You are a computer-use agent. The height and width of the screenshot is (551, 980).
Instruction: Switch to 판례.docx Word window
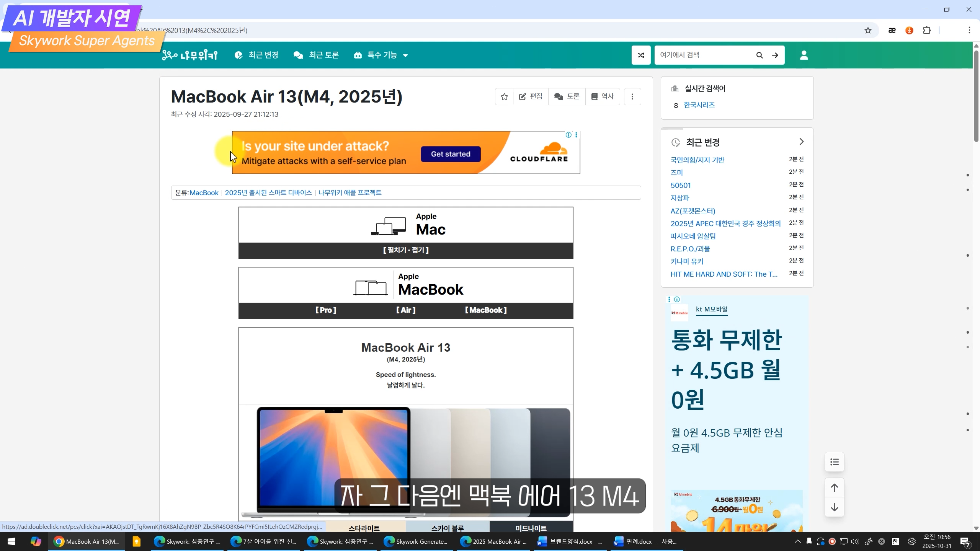[x=646, y=541]
